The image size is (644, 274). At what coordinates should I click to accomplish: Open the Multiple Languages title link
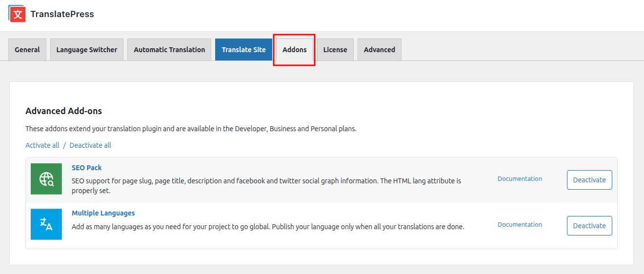(103, 213)
